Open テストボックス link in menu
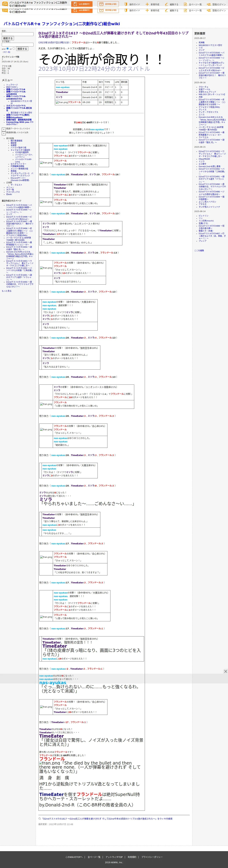 tap(13, 192)
